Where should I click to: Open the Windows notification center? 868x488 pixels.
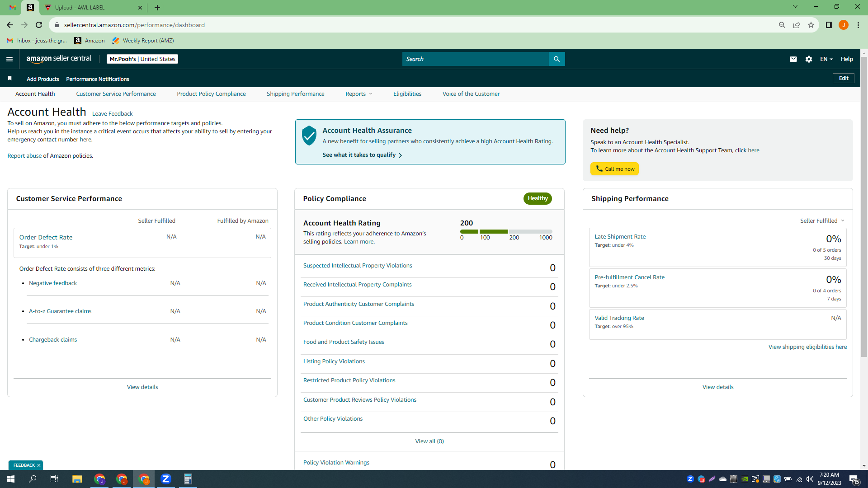854,479
